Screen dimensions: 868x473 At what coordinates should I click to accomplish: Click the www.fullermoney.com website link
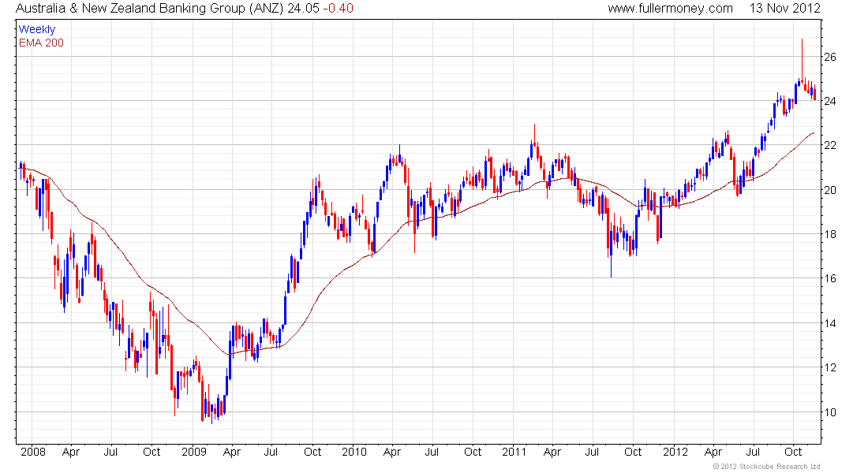click(x=670, y=9)
